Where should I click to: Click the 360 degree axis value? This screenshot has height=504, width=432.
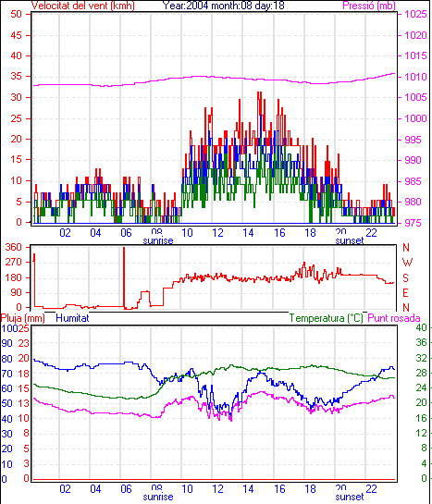click(x=14, y=248)
